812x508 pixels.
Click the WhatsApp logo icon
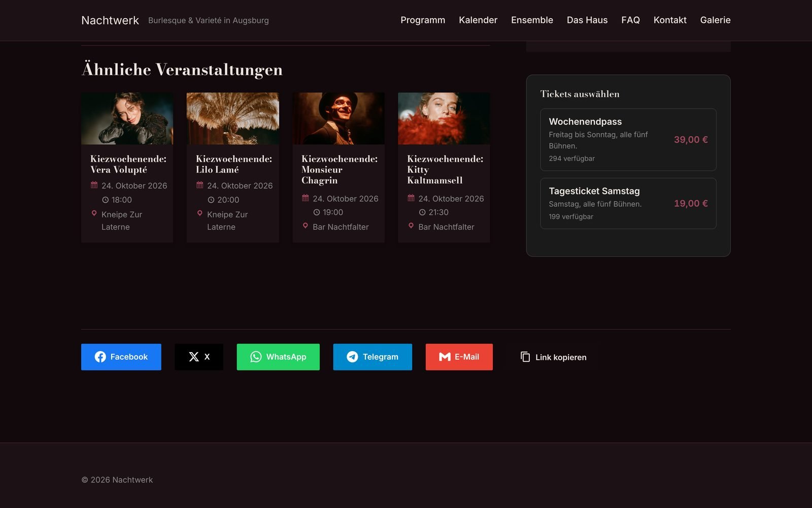click(256, 357)
